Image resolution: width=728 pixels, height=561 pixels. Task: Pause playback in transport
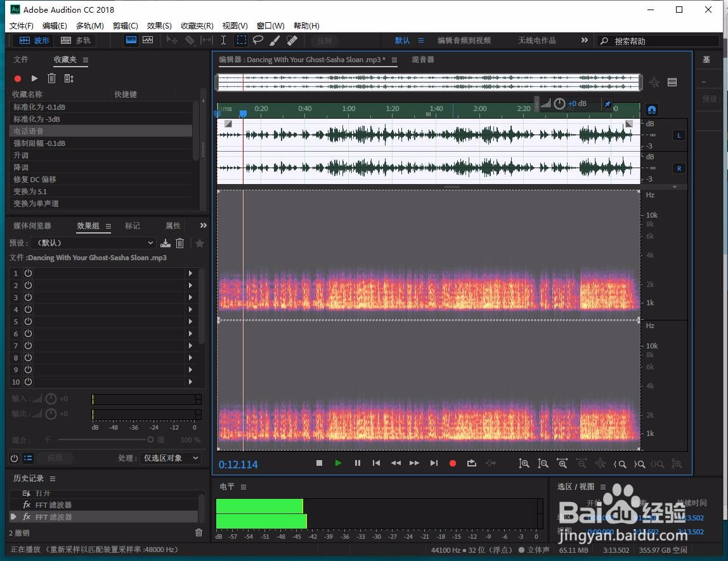pyautogui.click(x=357, y=463)
